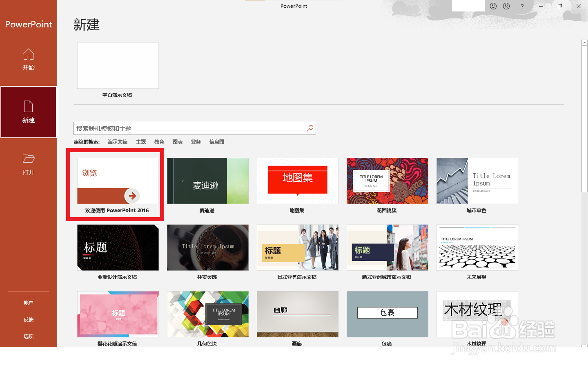Open 反馈 in the sidebar

pyautogui.click(x=29, y=320)
